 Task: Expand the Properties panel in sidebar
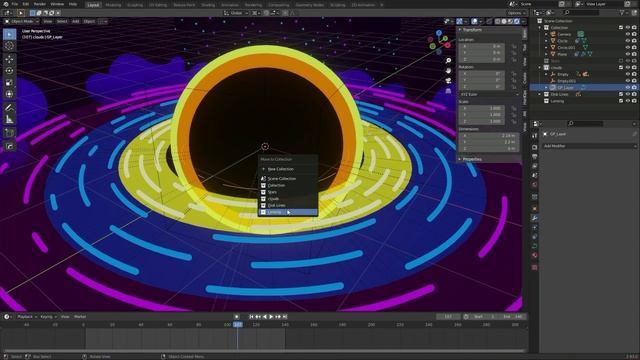pyautogui.click(x=472, y=159)
